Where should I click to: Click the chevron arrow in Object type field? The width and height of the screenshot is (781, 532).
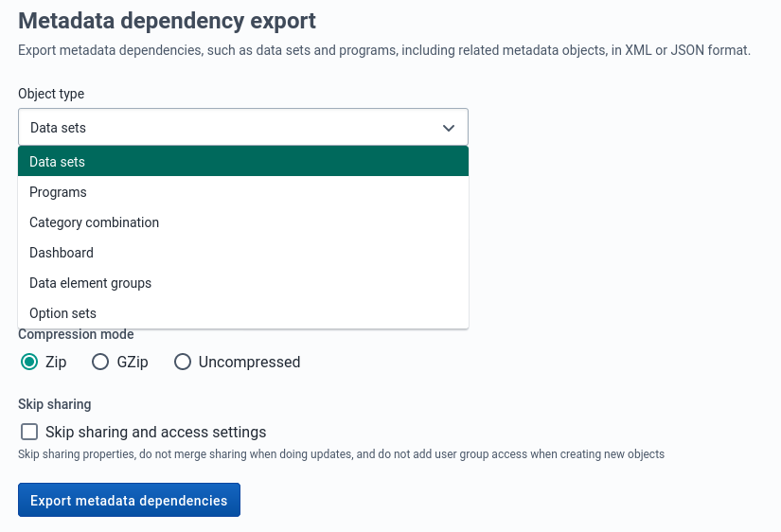pyautogui.click(x=449, y=128)
